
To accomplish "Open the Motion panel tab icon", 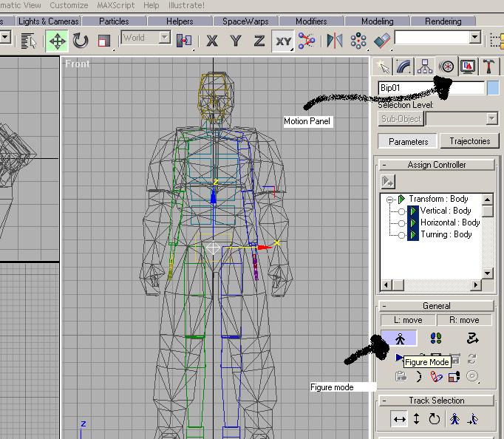I will pyautogui.click(x=446, y=67).
